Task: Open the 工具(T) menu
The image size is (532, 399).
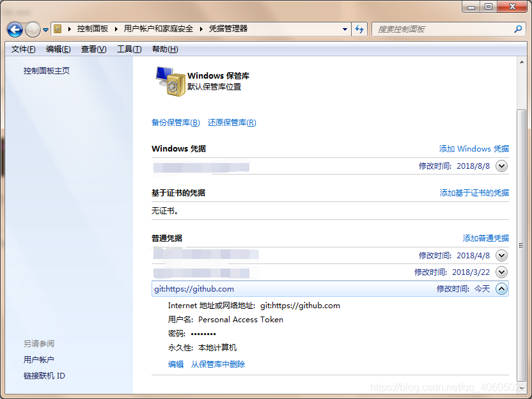Action: pos(129,49)
